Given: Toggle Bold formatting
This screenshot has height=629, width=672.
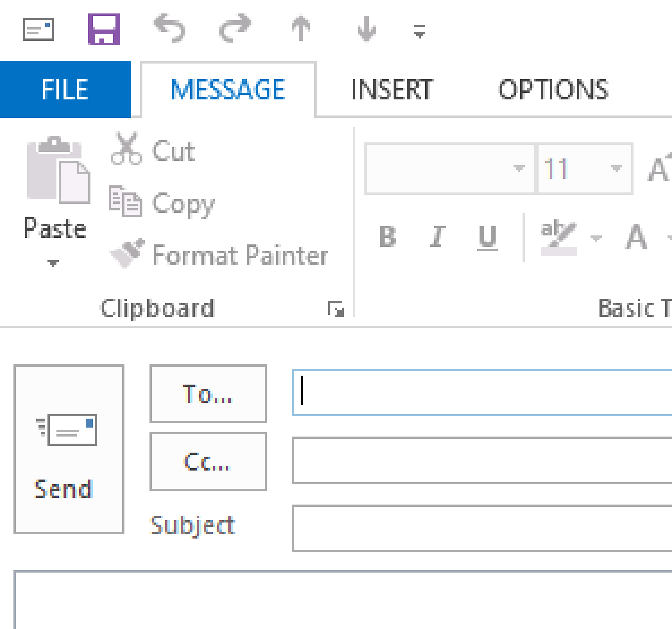Looking at the screenshot, I should tap(387, 237).
